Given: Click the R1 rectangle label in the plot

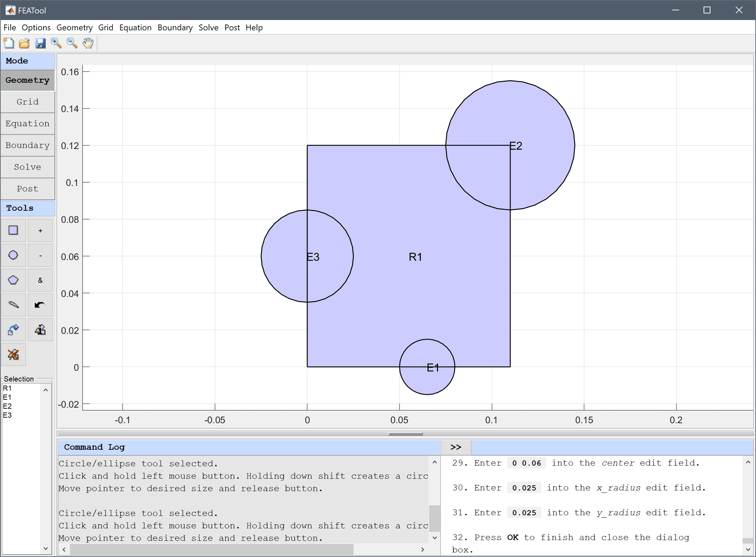Looking at the screenshot, I should point(415,257).
